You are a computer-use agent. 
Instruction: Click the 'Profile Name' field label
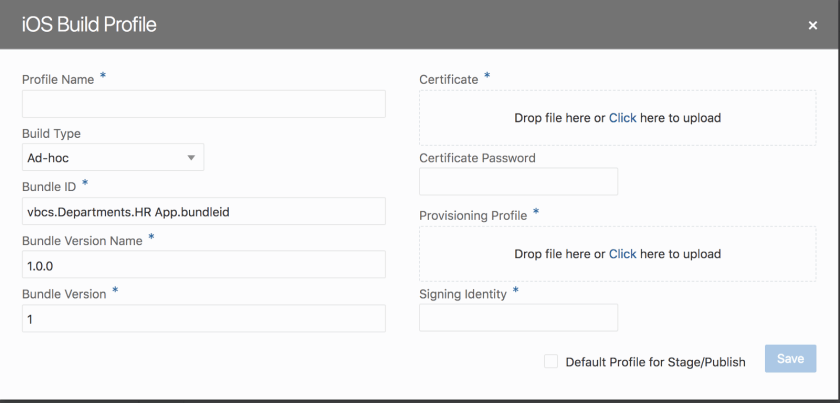(59, 79)
